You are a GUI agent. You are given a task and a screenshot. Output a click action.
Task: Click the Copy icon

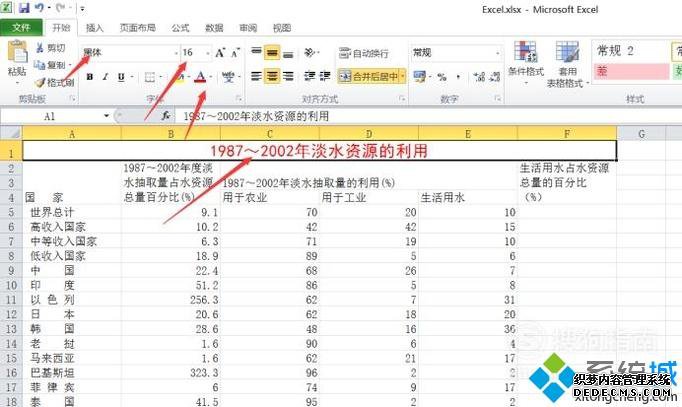(x=40, y=65)
